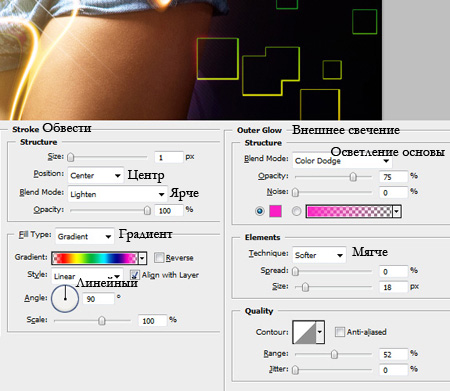Open the Stroke Position dropdown showing Center

coord(95,175)
